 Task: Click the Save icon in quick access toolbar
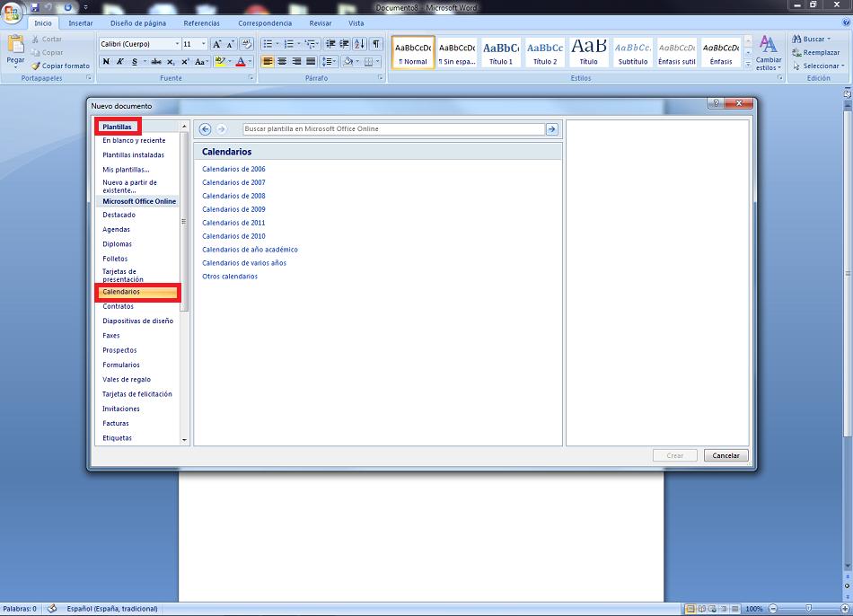pyautogui.click(x=35, y=7)
